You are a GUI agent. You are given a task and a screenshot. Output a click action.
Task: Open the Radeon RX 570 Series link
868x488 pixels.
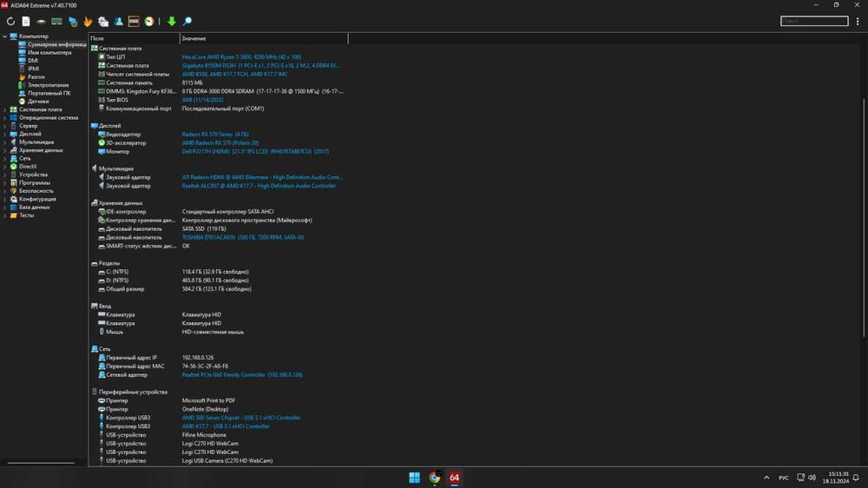coord(214,135)
